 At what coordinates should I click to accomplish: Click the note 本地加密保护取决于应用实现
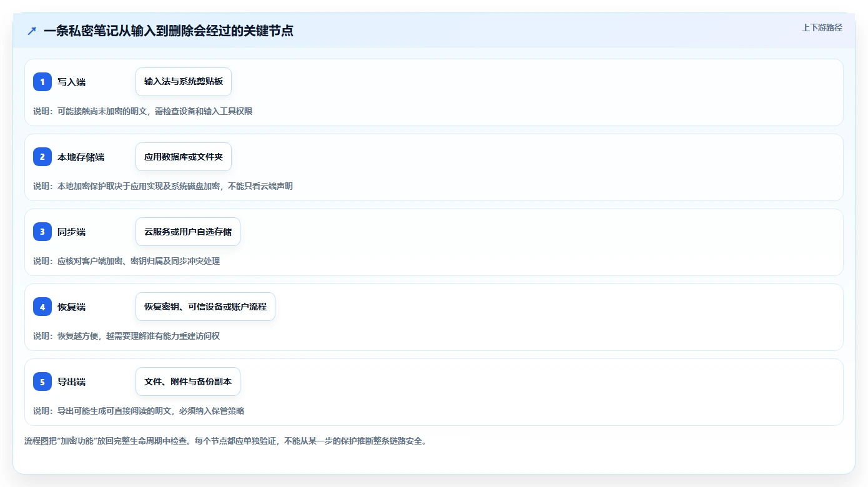coord(163,186)
